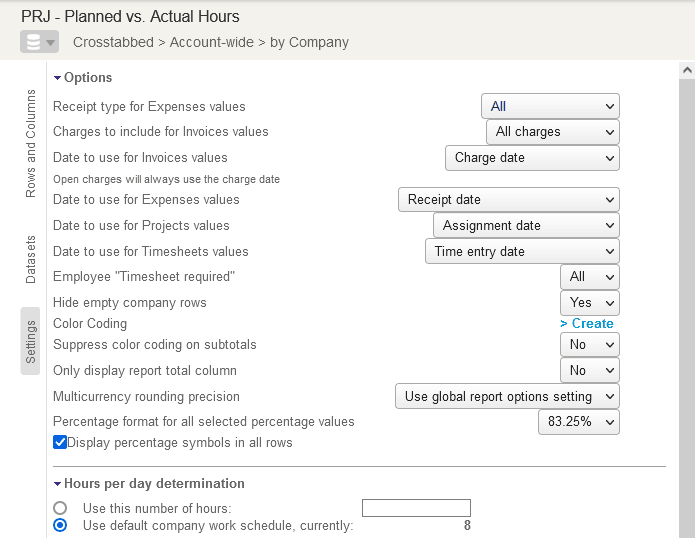Toggle Display percentage symbols in all rows
Image resolution: width=695 pixels, height=538 pixels.
point(60,442)
